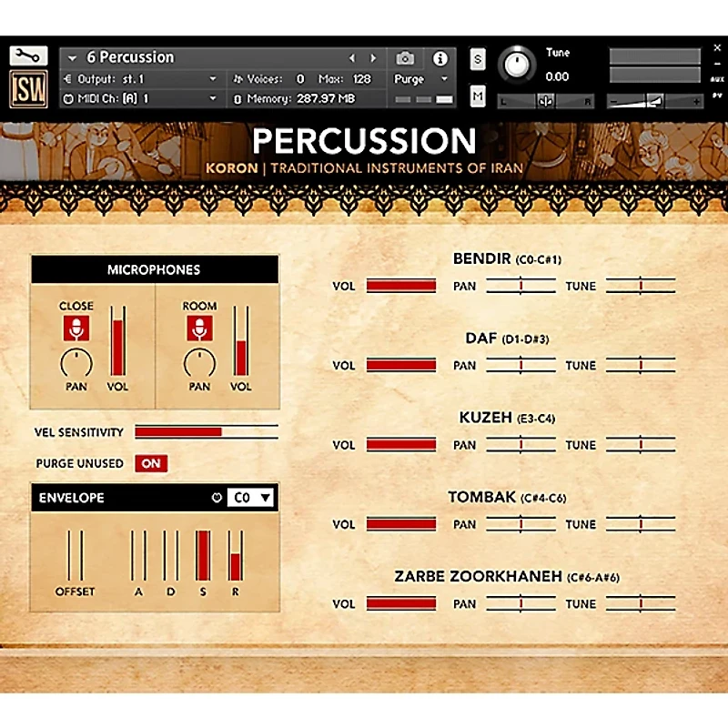Set ROOM mic VOL slider
Viewport: 728px width, 728px height.
[241, 340]
